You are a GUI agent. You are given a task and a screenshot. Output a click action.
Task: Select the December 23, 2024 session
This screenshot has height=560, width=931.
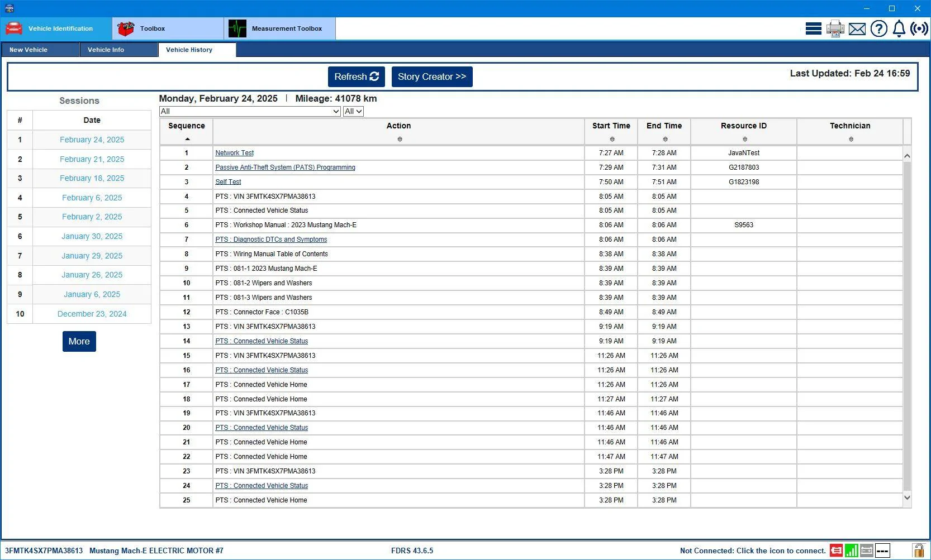(92, 314)
